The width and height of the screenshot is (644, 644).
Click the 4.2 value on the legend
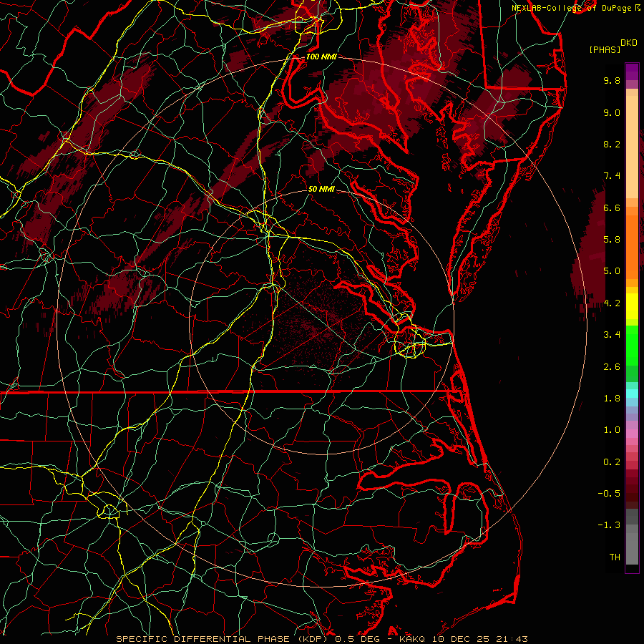tap(612, 303)
